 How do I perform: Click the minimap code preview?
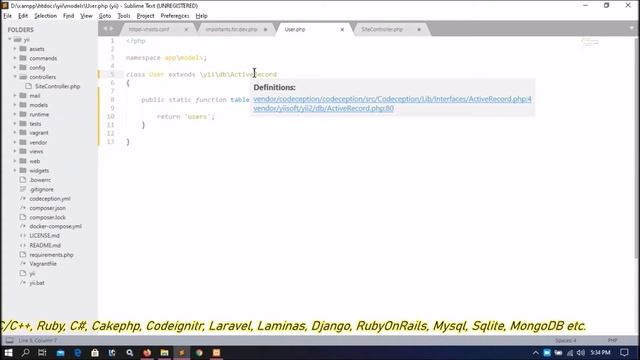pyautogui.click(x=590, y=42)
